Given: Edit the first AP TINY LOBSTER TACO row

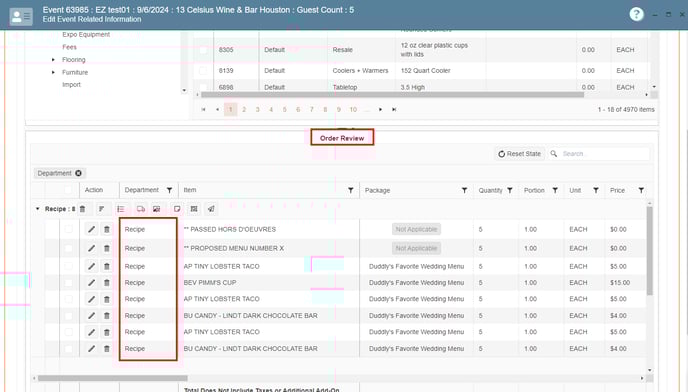Looking at the screenshot, I should click(x=91, y=266).
